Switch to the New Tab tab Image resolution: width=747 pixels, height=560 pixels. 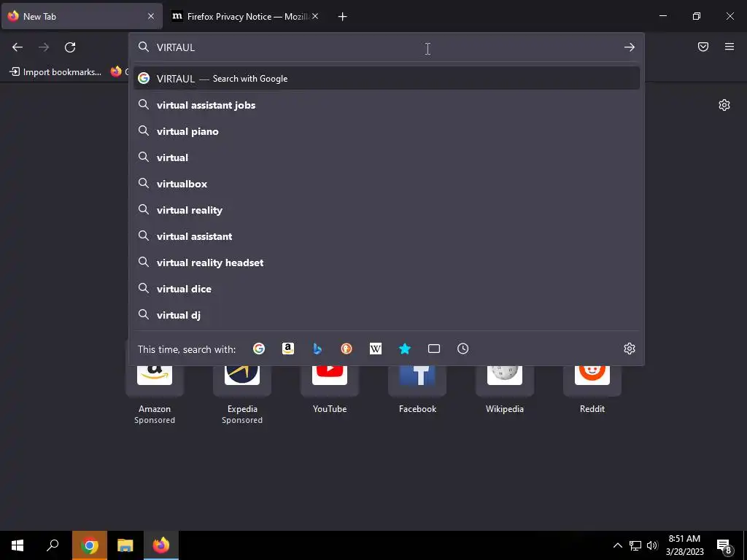pyautogui.click(x=82, y=16)
